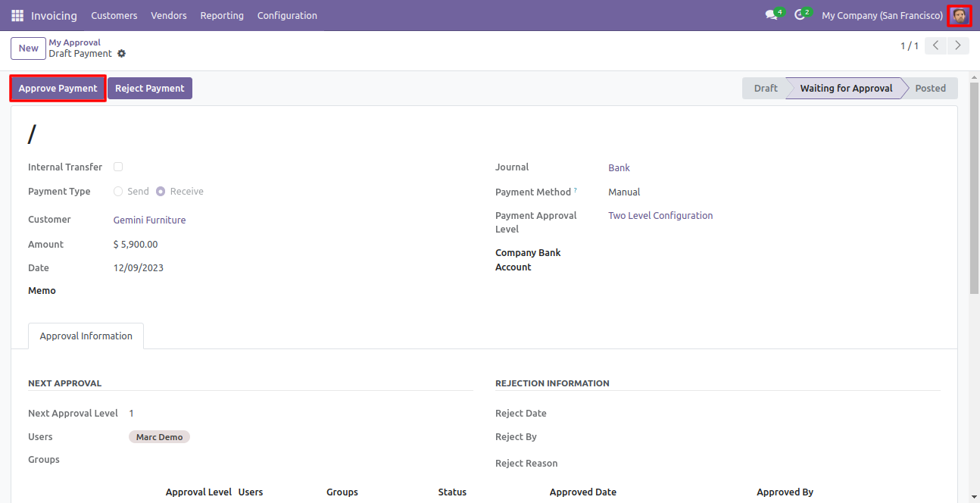The height and width of the screenshot is (503, 980).
Task: Open the activities clock icon
Action: 799,15
